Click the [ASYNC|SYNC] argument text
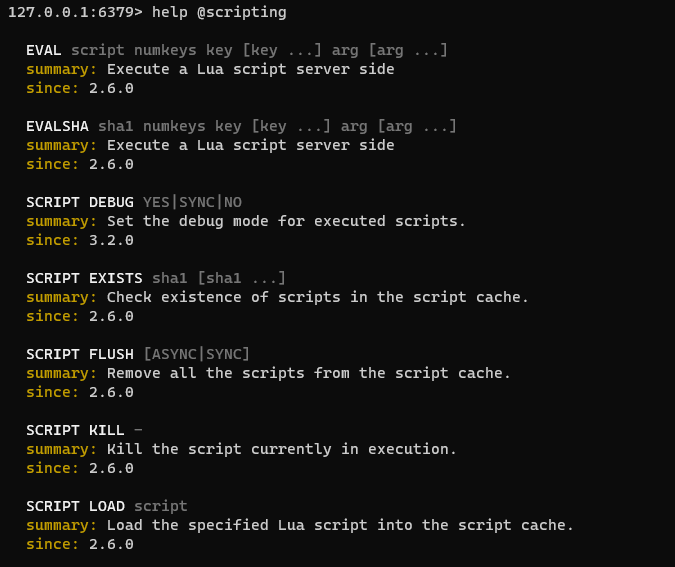The height and width of the screenshot is (567, 675). pyautogui.click(x=196, y=354)
